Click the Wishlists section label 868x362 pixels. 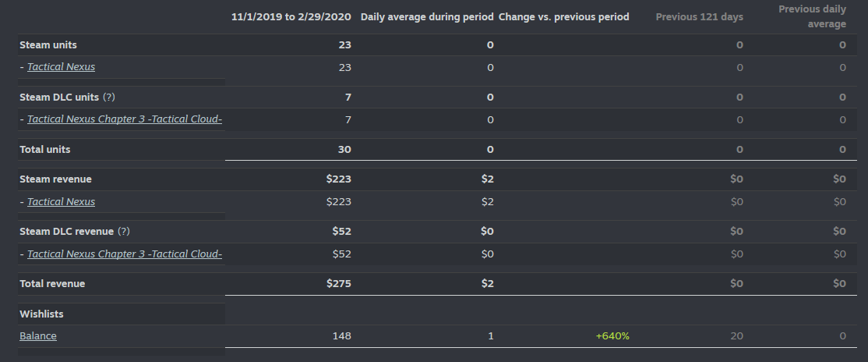coord(41,314)
